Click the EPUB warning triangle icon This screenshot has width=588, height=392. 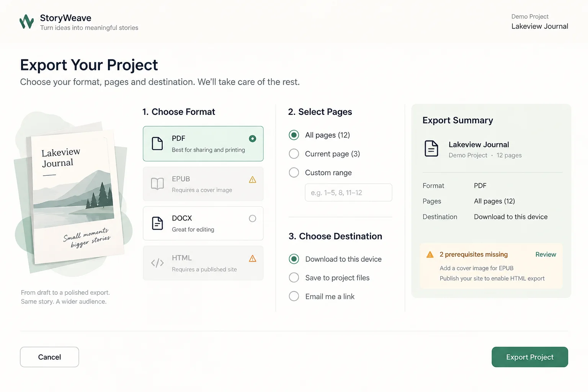(253, 180)
